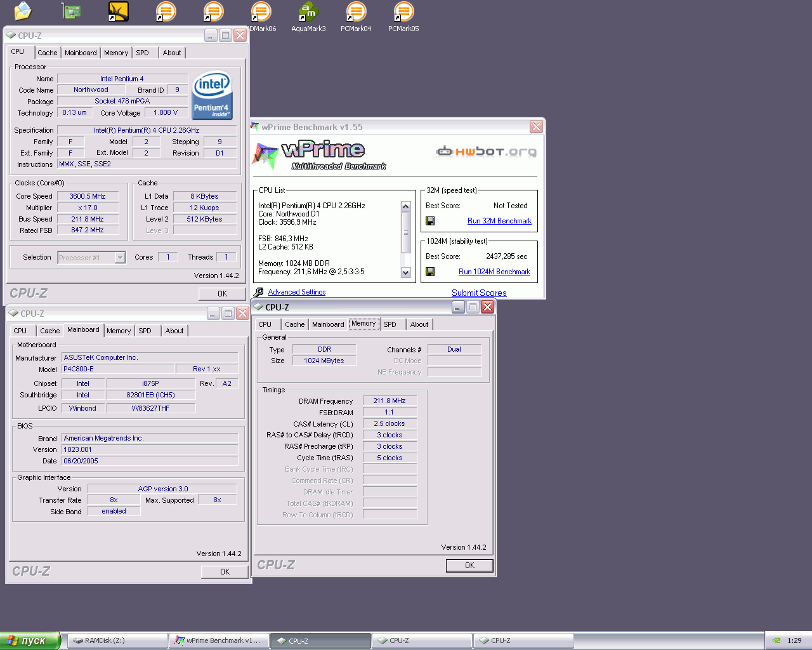Click the wrench icon next to Advanced Settings

pyautogui.click(x=259, y=292)
